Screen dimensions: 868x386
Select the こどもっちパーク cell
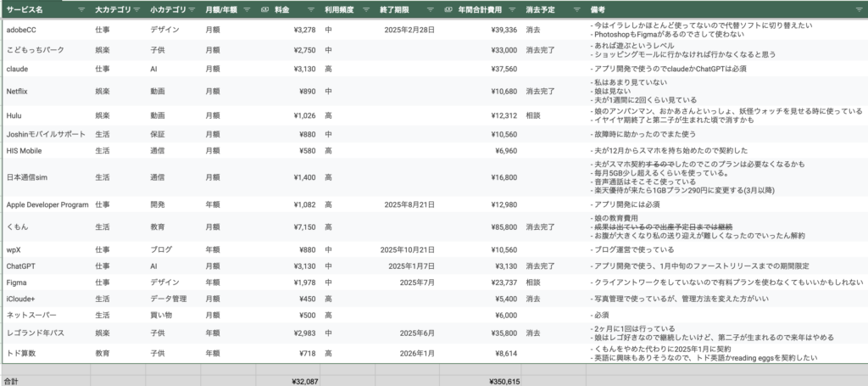tap(47, 50)
